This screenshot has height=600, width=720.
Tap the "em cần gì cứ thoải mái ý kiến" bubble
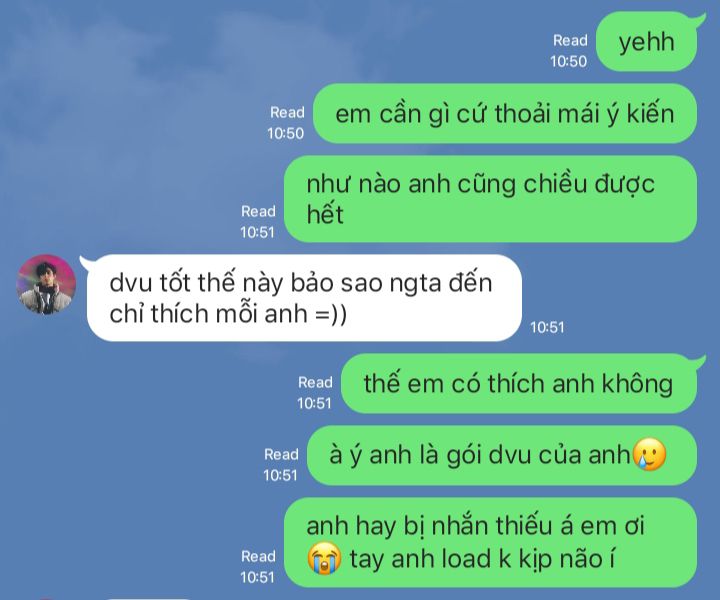pos(505,113)
